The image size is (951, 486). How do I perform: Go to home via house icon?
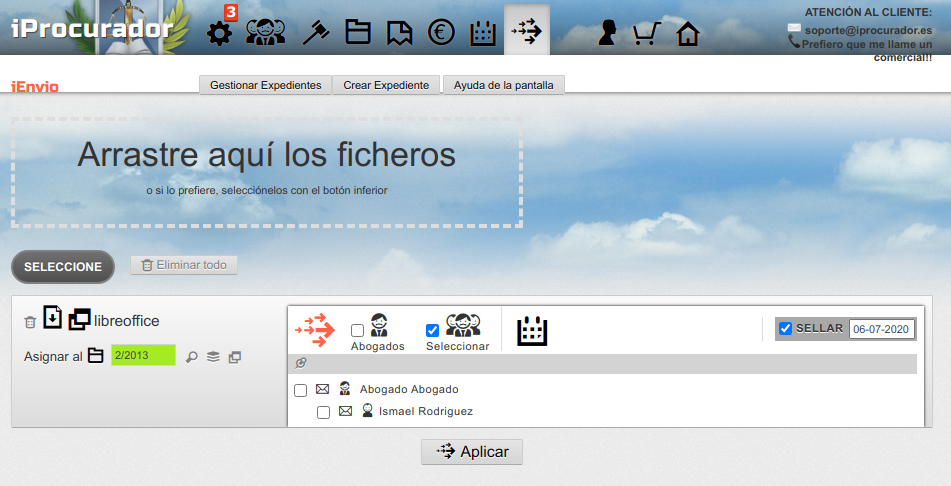pyautogui.click(x=687, y=34)
